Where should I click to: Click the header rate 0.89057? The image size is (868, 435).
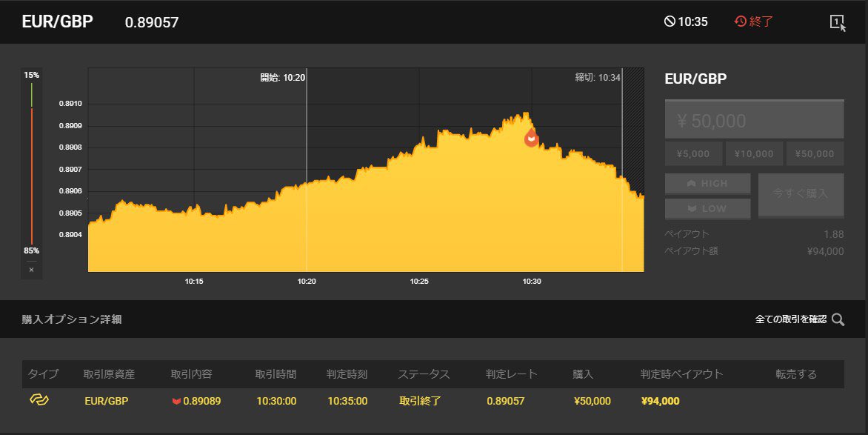pos(152,22)
